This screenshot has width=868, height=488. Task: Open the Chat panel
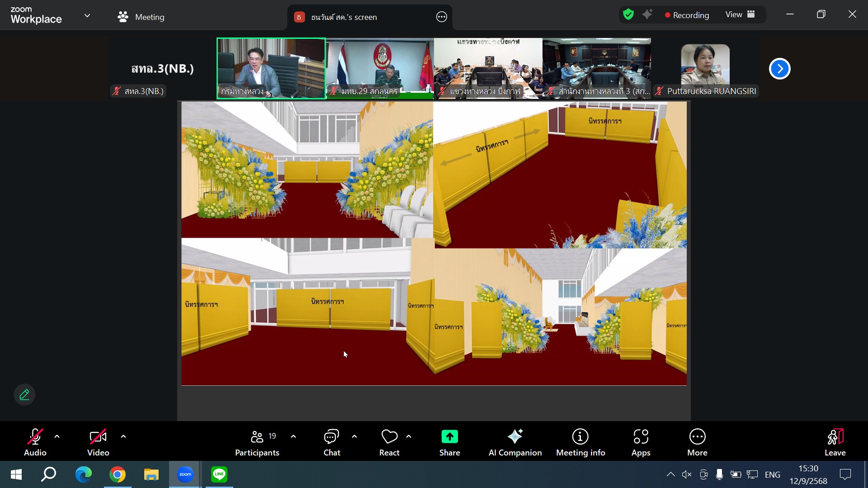pos(331,442)
